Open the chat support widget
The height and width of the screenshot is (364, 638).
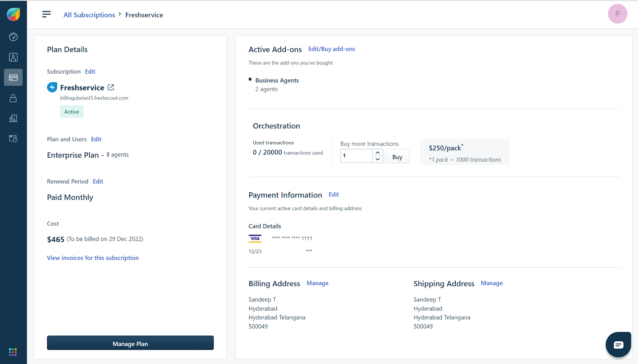618,344
